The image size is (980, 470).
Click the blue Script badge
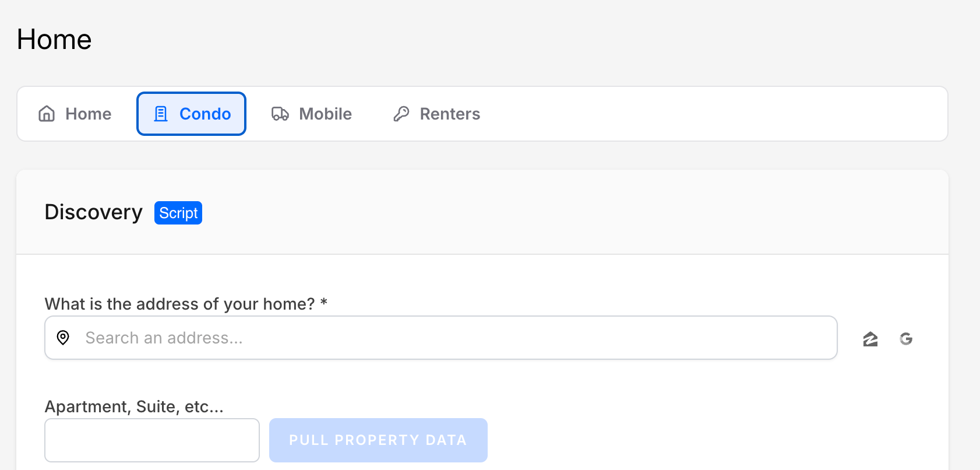pos(178,213)
